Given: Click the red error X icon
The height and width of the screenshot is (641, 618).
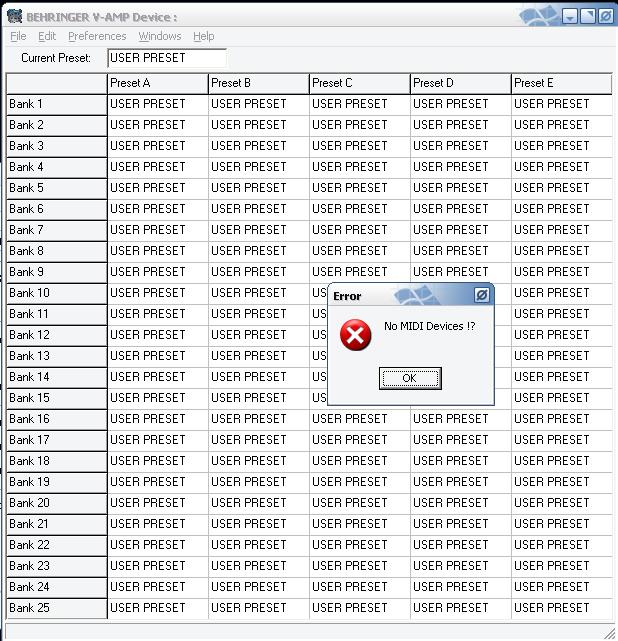Looking at the screenshot, I should pos(355,335).
